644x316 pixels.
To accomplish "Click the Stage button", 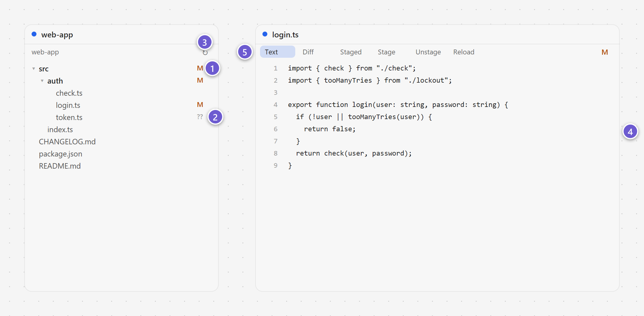I will [x=386, y=52].
